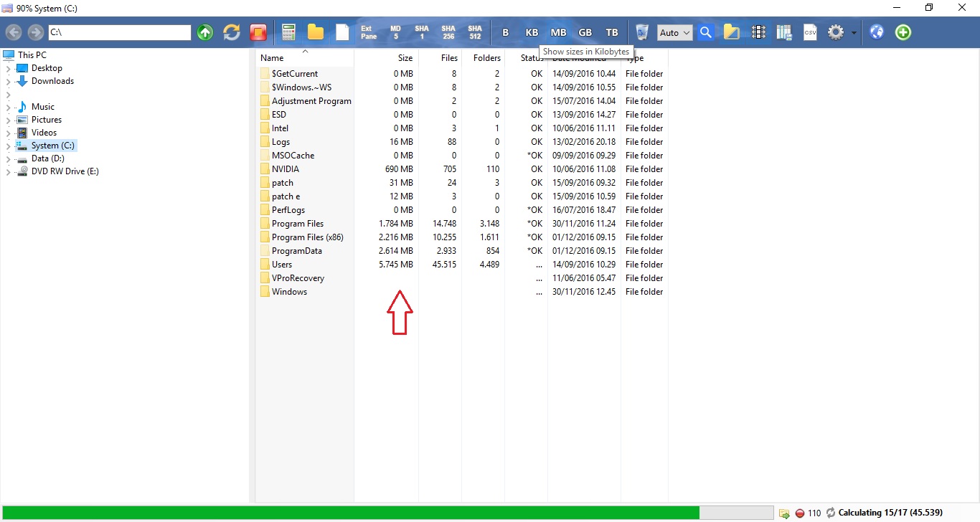The height and width of the screenshot is (522, 980).
Task: Open program settings via gear icon
Action: click(835, 32)
